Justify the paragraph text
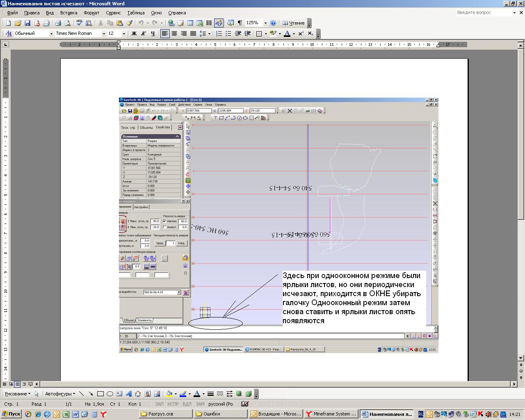 click(193, 34)
